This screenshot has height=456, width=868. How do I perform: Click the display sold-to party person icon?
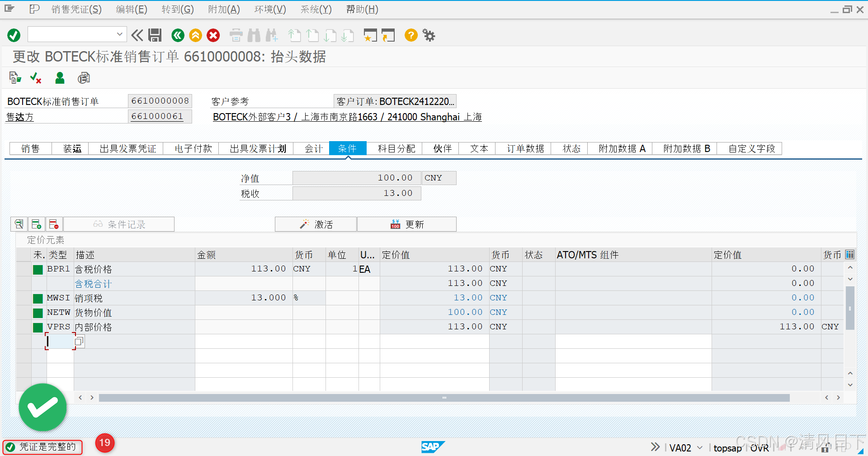[60, 78]
